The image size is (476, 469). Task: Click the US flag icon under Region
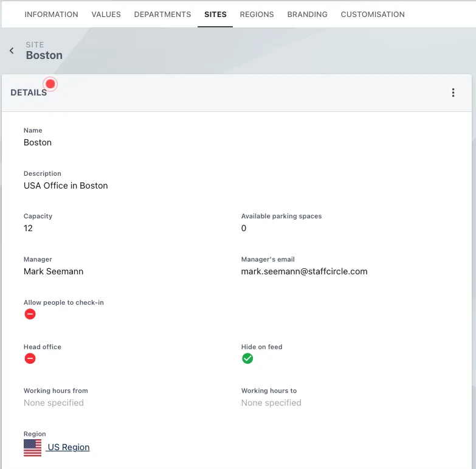(x=32, y=448)
